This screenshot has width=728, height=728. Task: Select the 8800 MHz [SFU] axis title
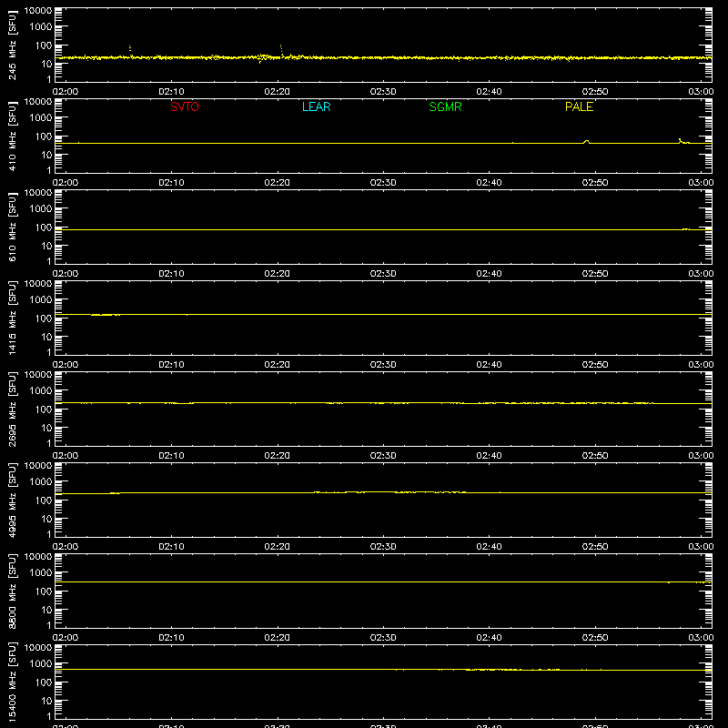coord(13,591)
